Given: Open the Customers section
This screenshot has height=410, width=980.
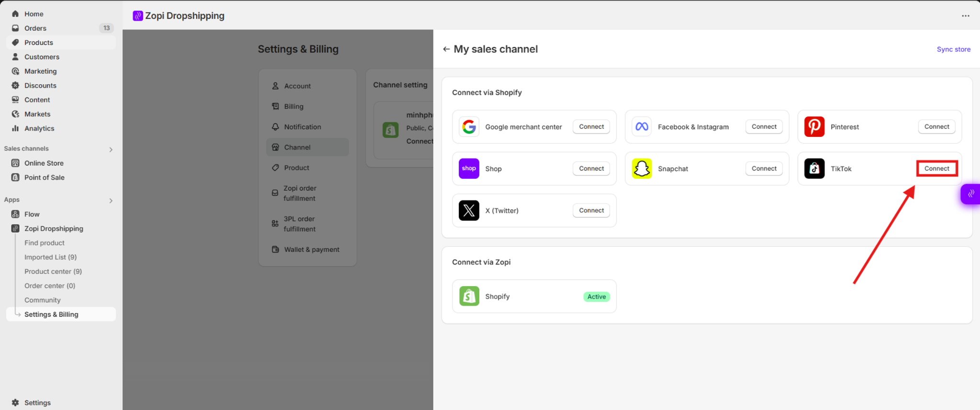Looking at the screenshot, I should pos(42,57).
